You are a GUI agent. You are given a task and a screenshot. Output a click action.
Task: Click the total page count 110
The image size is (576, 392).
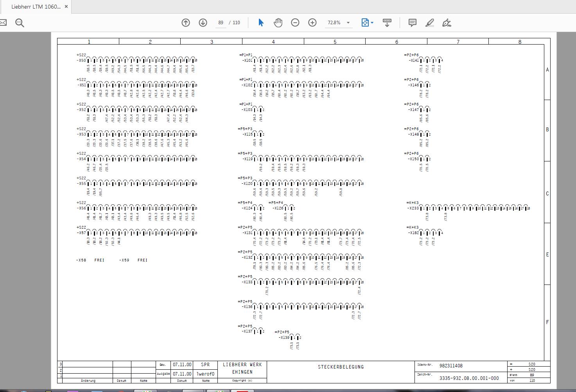[x=237, y=23]
